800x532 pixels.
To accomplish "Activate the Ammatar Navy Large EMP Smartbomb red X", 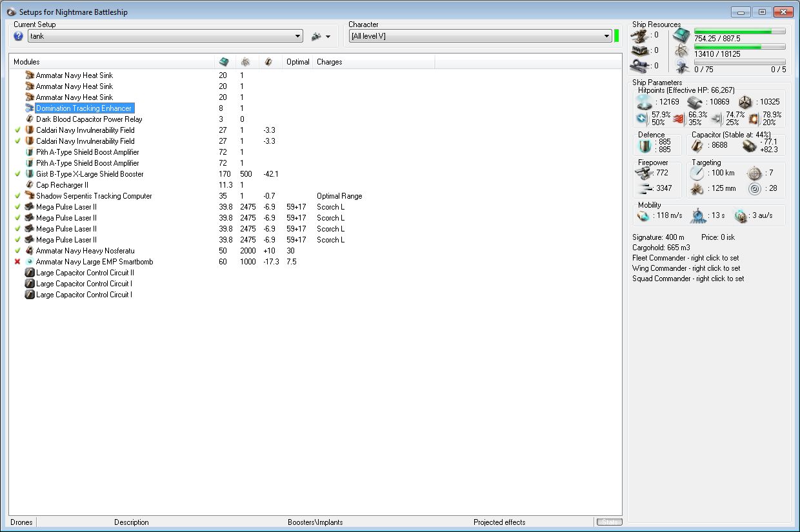I will 17,262.
